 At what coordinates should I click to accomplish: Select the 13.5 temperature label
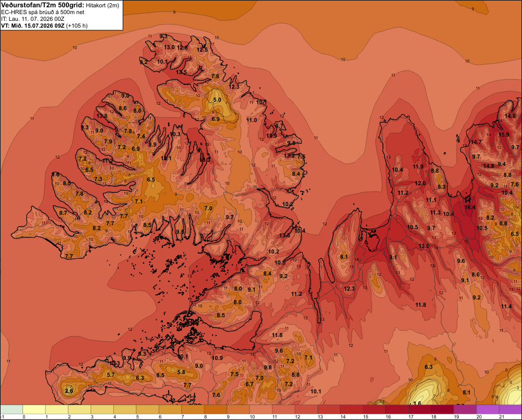(181, 72)
